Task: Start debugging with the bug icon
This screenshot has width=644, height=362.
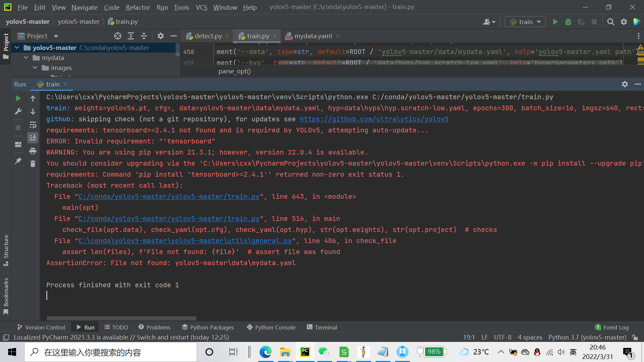Action: coord(568,22)
